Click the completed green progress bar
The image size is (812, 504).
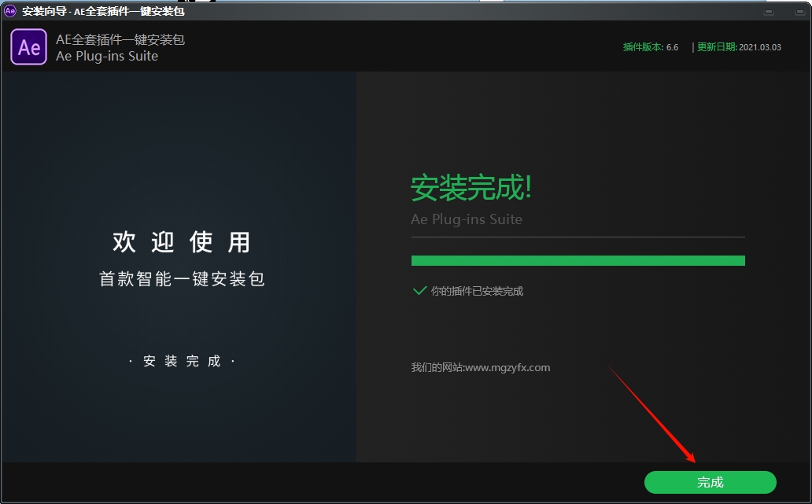point(578,260)
